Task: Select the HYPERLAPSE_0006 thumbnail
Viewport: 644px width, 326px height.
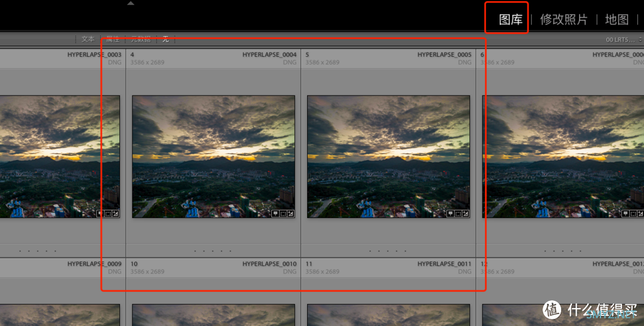Action: coord(563,156)
